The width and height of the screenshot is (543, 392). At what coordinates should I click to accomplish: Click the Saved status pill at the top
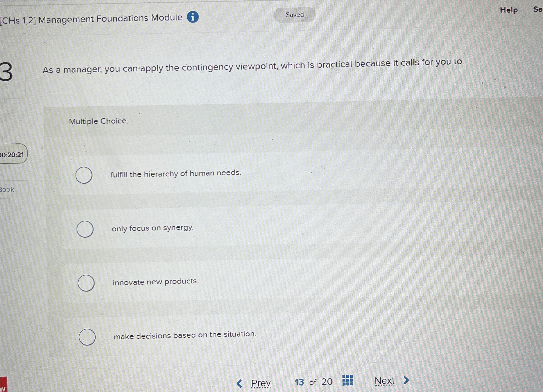(x=294, y=15)
